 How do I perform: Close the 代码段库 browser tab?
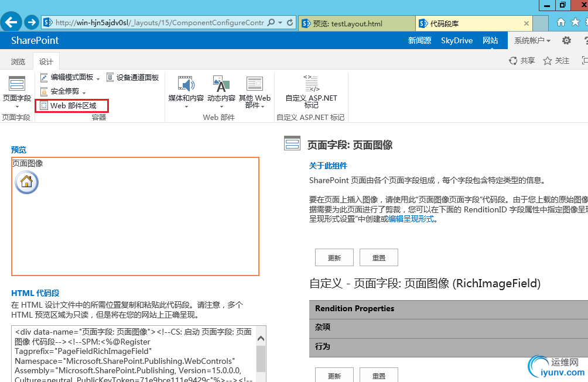point(526,23)
